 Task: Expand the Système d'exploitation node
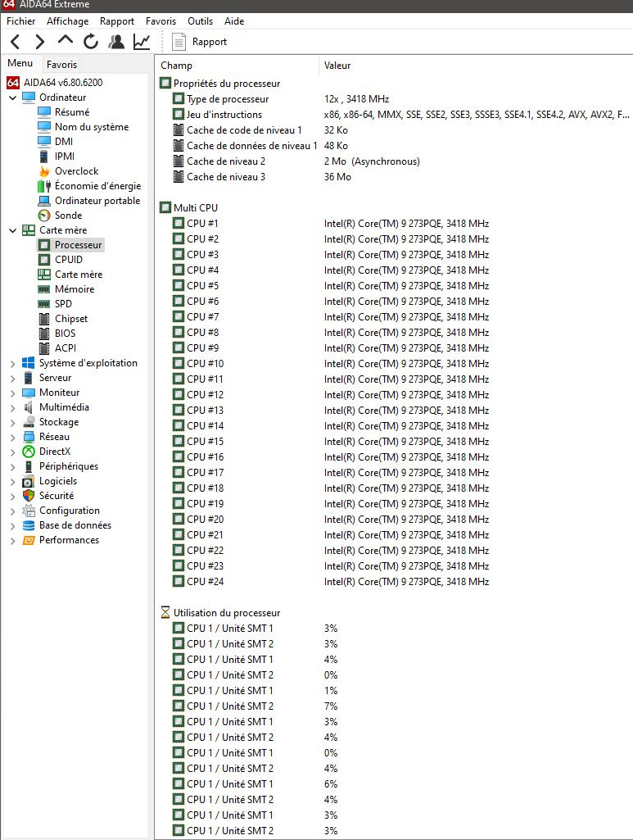tap(13, 363)
